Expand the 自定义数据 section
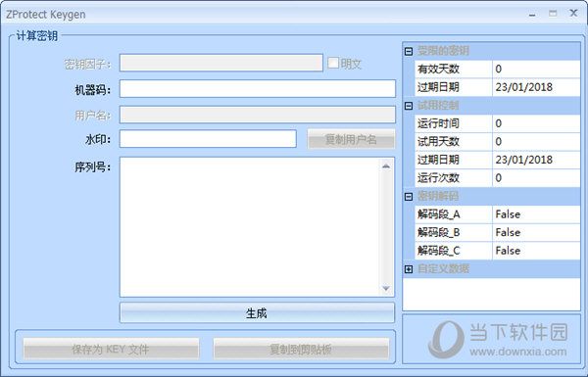588x377 pixels. click(409, 269)
